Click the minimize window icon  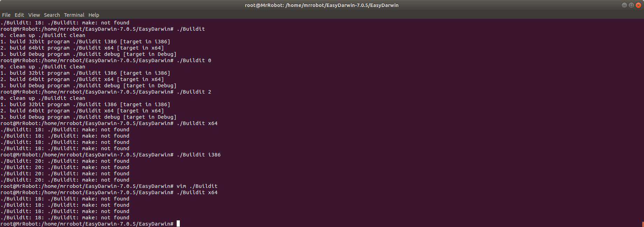click(x=624, y=5)
